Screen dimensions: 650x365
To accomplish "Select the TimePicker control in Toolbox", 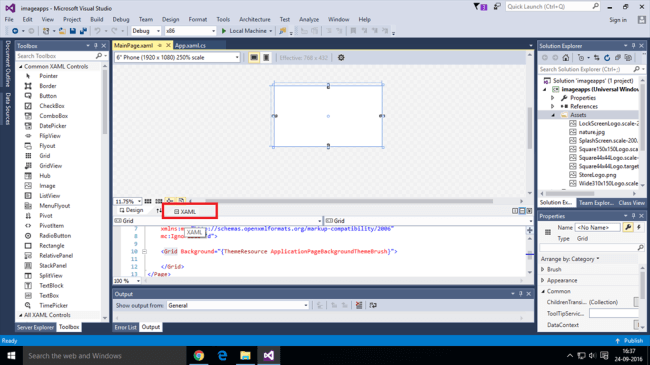I will [x=53, y=305].
